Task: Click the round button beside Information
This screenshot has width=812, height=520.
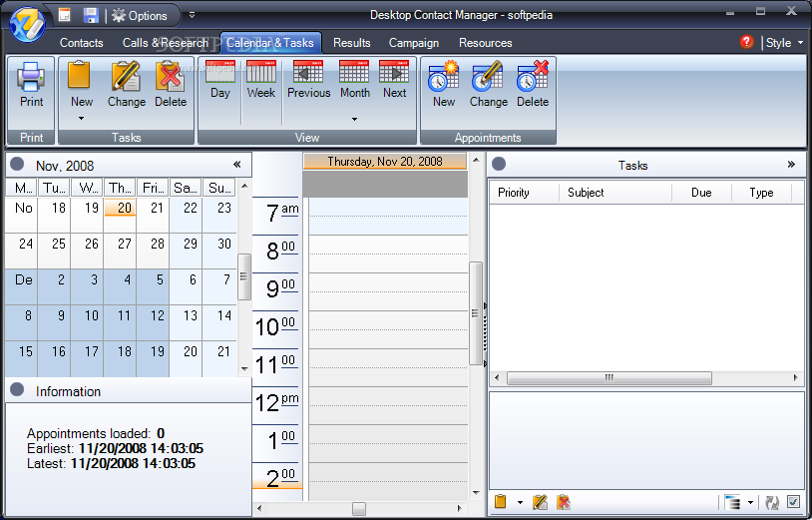Action: pos(17,389)
